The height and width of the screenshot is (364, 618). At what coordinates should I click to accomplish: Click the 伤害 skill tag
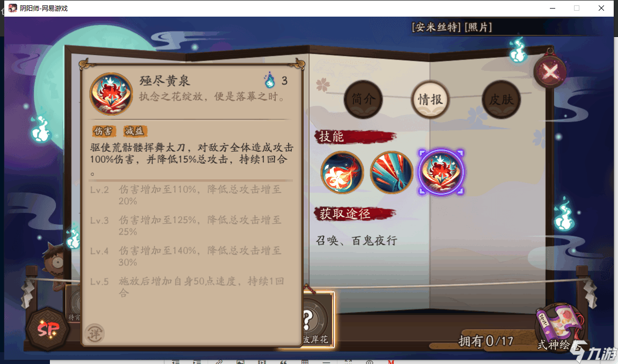pyautogui.click(x=103, y=131)
